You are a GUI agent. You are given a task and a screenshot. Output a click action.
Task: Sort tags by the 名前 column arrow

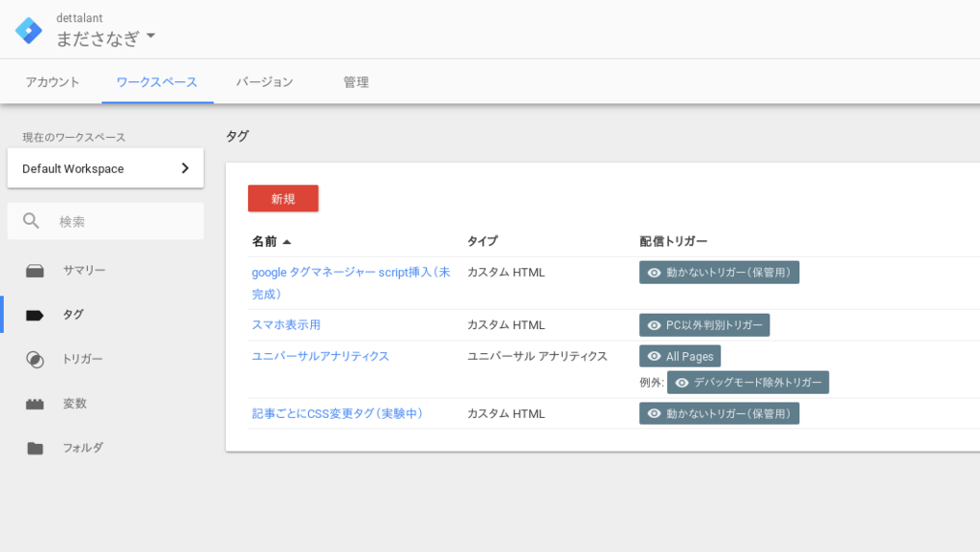coord(286,242)
